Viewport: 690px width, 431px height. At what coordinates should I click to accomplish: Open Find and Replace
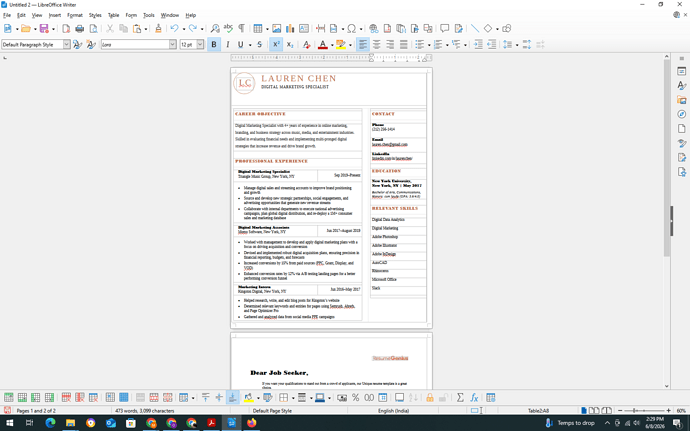pos(215,29)
